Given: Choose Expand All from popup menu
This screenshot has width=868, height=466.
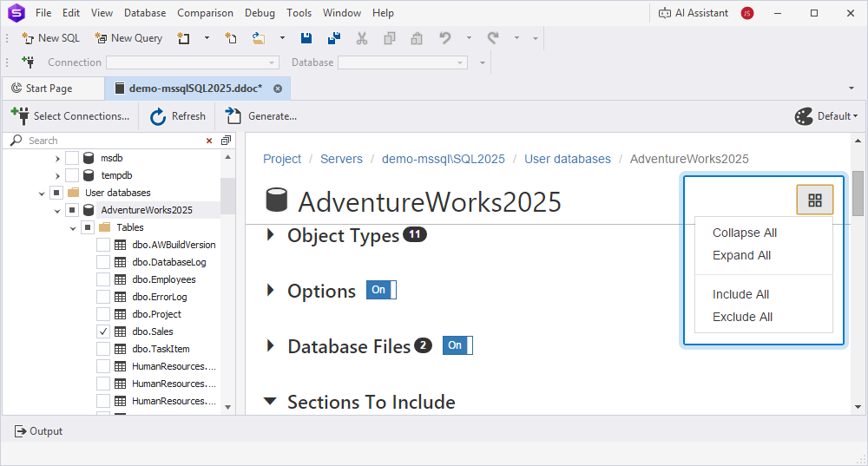Looking at the screenshot, I should point(741,255).
